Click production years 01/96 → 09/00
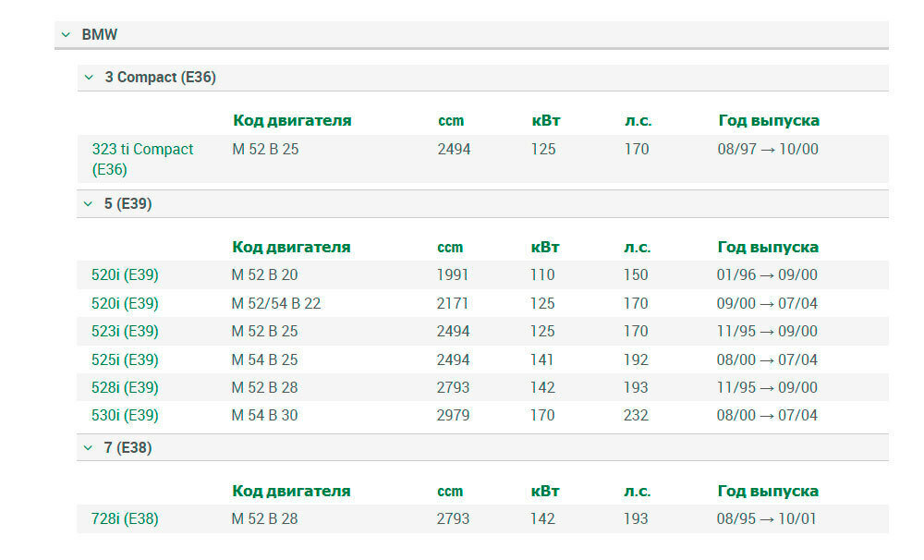This screenshot has height=560, width=924. coord(767,274)
